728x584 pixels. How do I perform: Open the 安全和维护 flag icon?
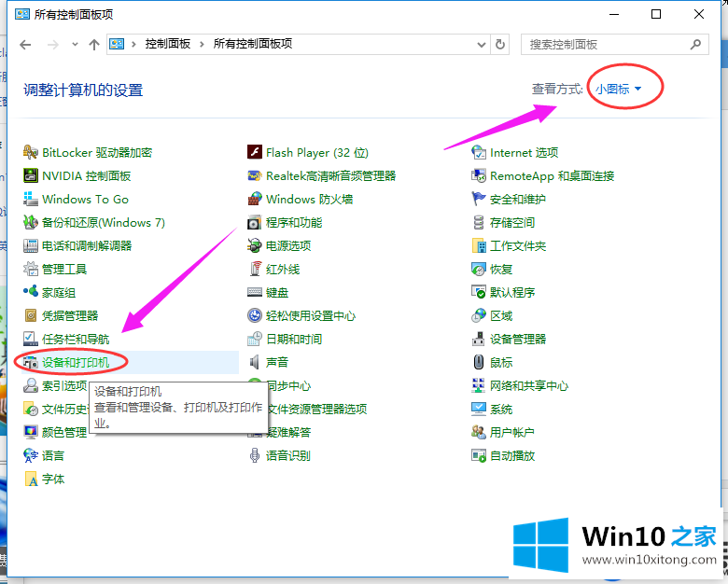(479, 199)
